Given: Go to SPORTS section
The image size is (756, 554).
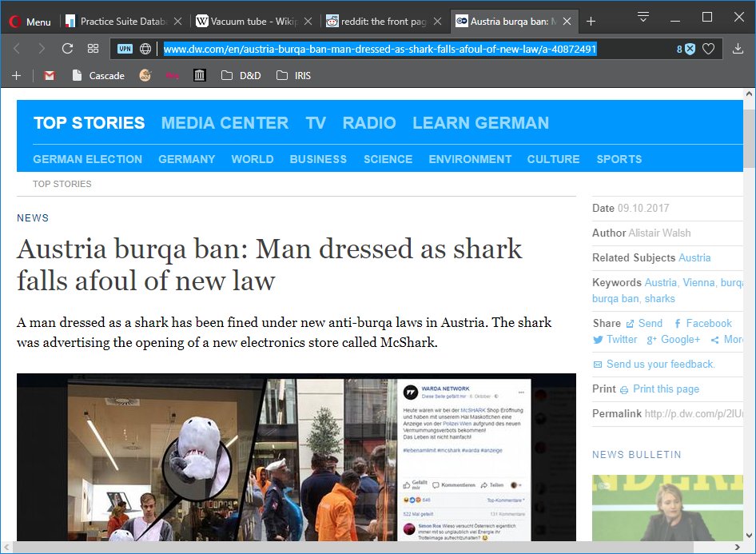Looking at the screenshot, I should 619,159.
